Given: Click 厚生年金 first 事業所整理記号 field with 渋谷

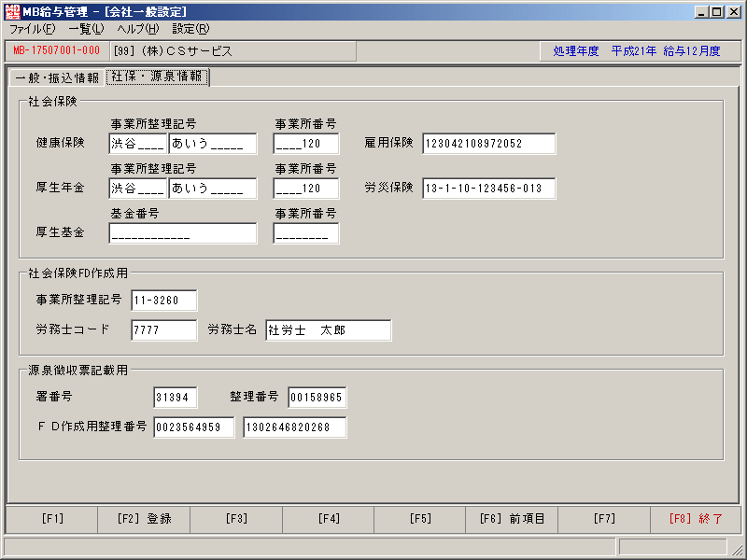Looking at the screenshot, I should pyautogui.click(x=137, y=189).
